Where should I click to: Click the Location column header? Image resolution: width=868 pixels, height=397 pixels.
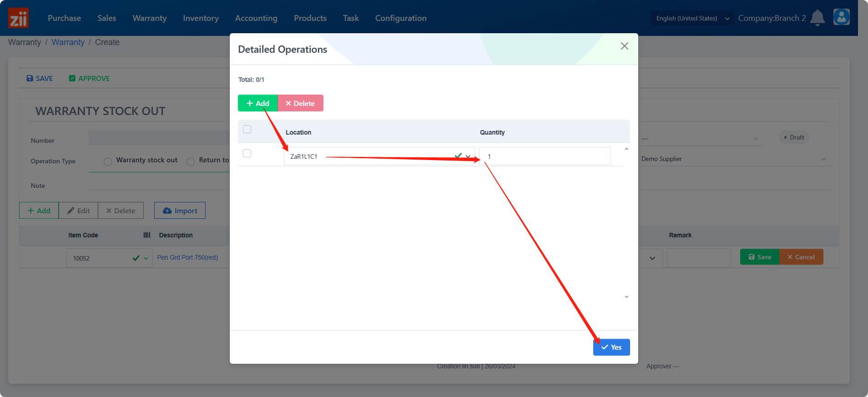[x=298, y=132]
